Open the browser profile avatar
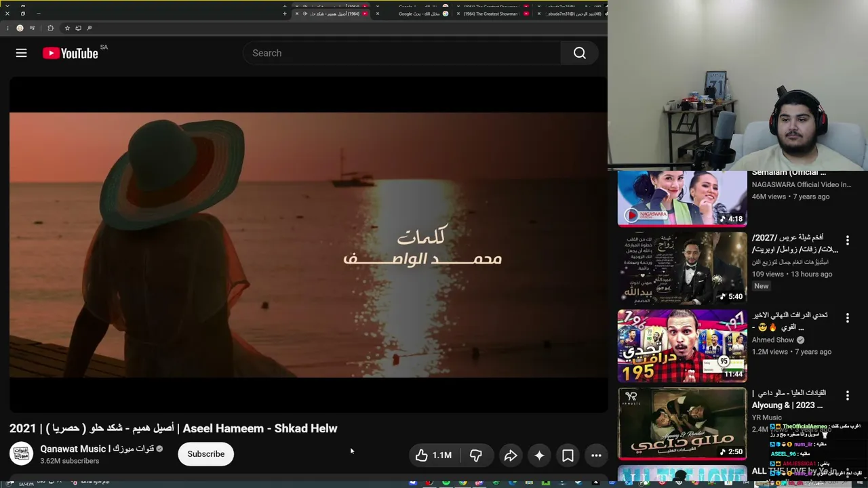The width and height of the screenshot is (868, 488). point(20,28)
